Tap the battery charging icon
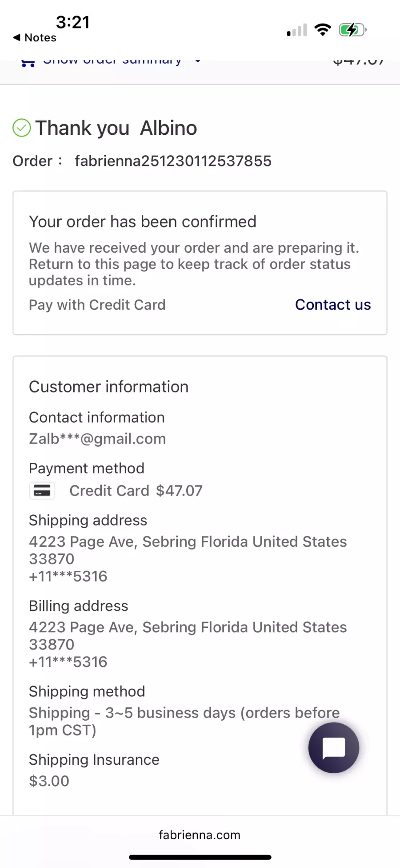This screenshot has width=400, height=868. pos(352,30)
